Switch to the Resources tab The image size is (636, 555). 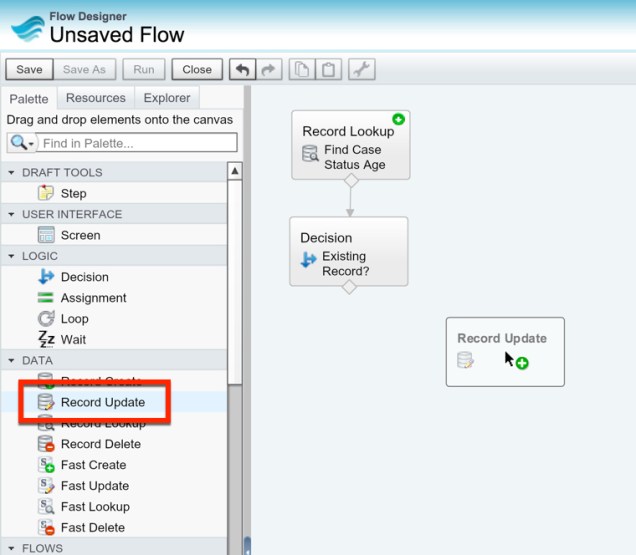pos(96,98)
